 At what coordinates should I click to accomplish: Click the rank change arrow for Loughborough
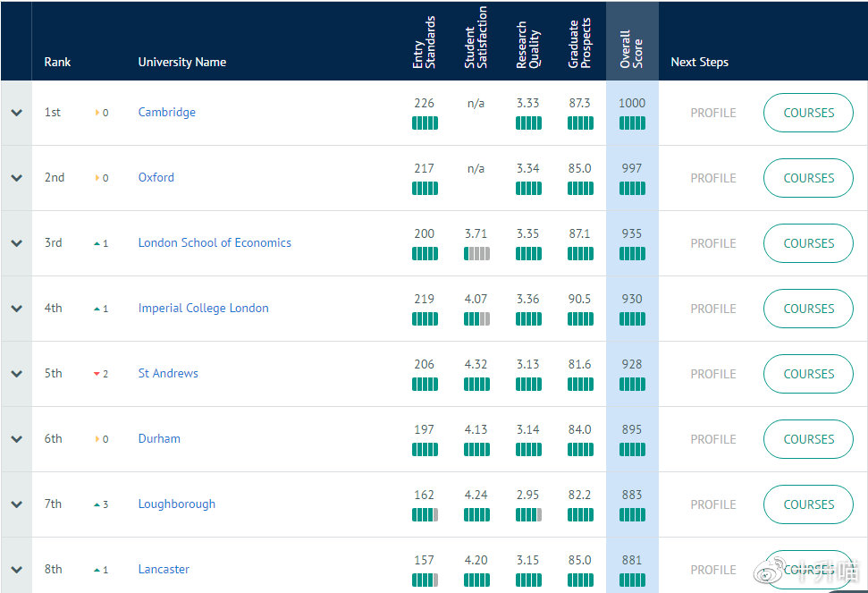coord(97,505)
